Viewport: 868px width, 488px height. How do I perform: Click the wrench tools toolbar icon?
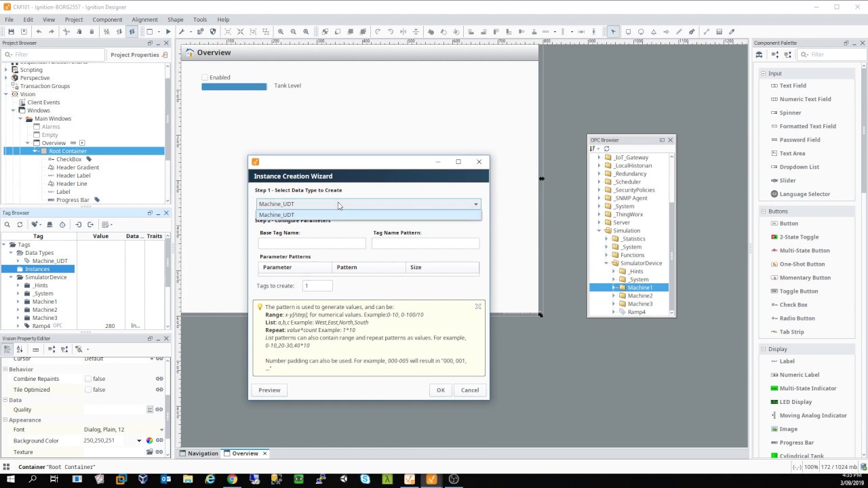[x=181, y=31]
